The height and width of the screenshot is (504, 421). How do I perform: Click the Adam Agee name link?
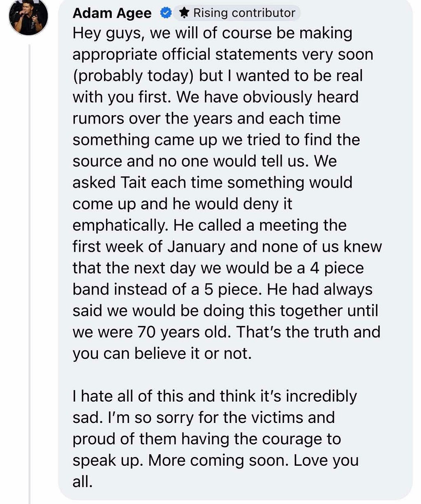point(112,13)
